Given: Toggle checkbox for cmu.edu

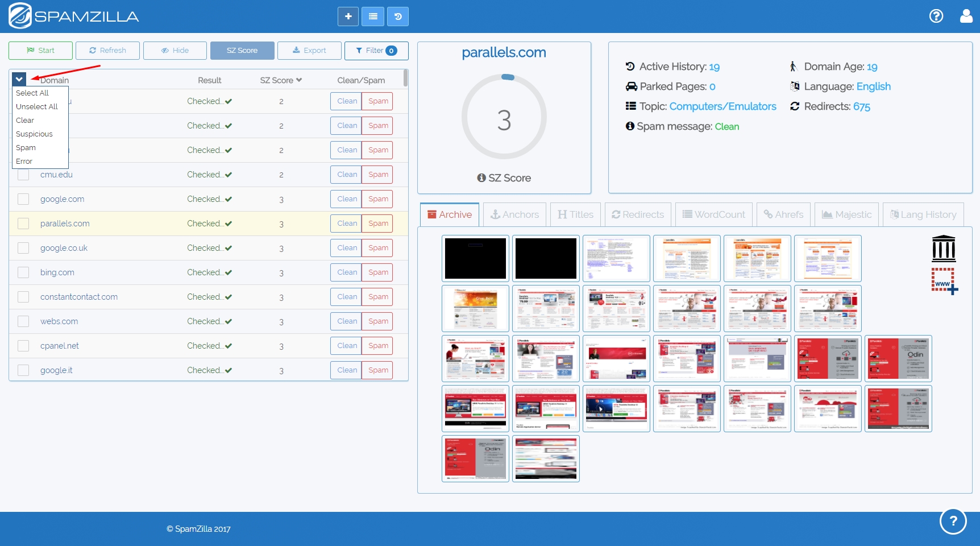Looking at the screenshot, I should [x=23, y=175].
